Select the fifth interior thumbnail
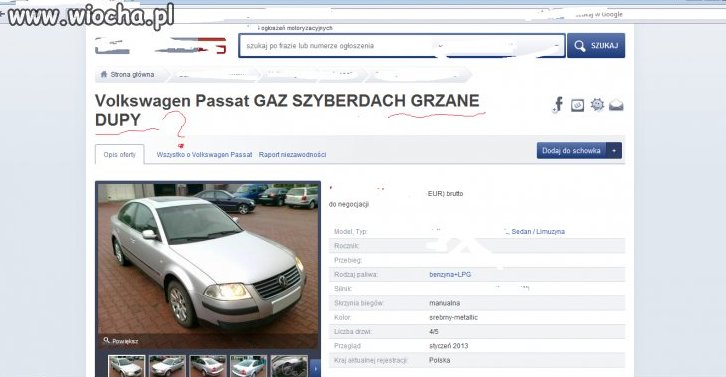 [x=289, y=366]
